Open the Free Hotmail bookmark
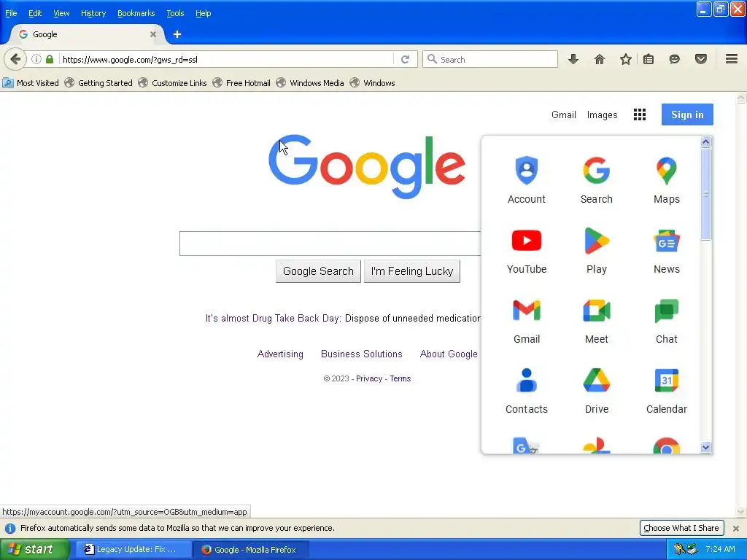Screen dimensions: 747x560 pyautogui.click(x=241, y=83)
